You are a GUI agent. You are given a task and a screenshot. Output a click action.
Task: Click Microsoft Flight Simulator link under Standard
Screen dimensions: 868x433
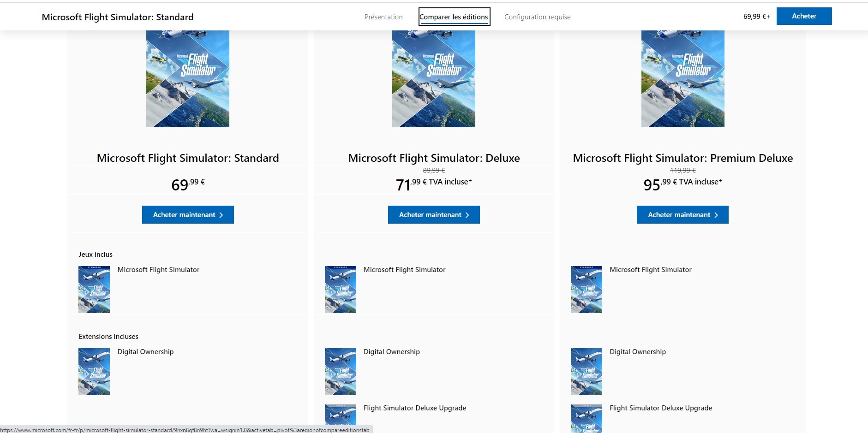coord(158,270)
